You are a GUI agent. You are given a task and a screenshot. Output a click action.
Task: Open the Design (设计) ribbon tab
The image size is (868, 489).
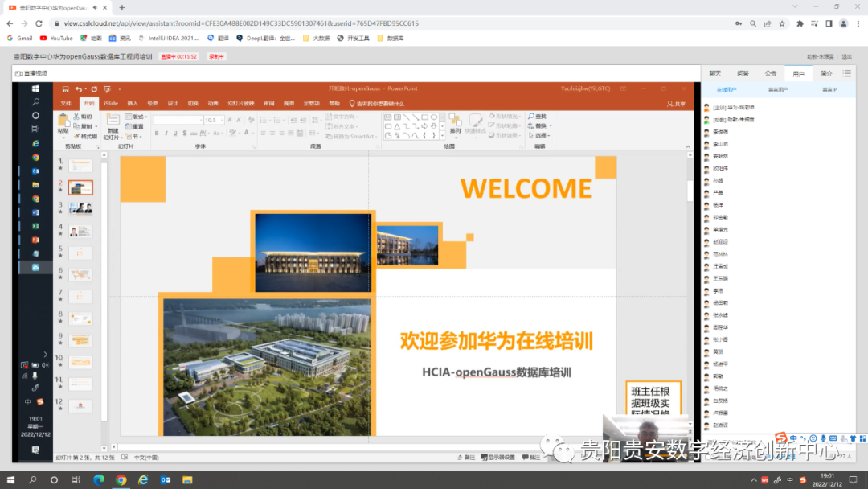click(x=173, y=104)
